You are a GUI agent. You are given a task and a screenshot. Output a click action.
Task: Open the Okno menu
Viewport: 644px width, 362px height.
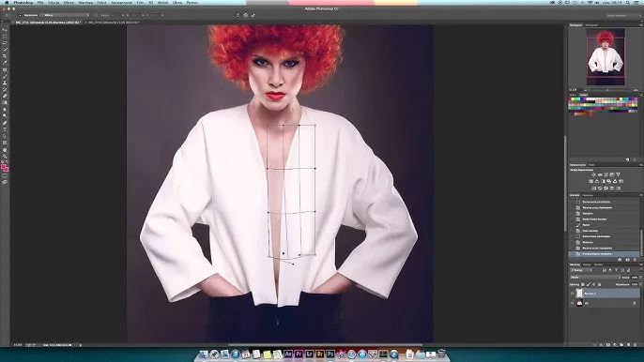[177, 3]
